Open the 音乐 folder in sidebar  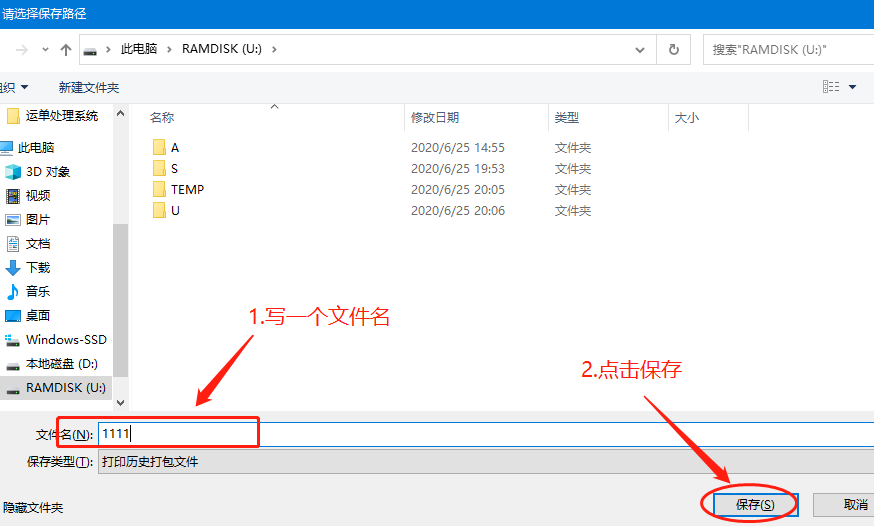click(38, 291)
